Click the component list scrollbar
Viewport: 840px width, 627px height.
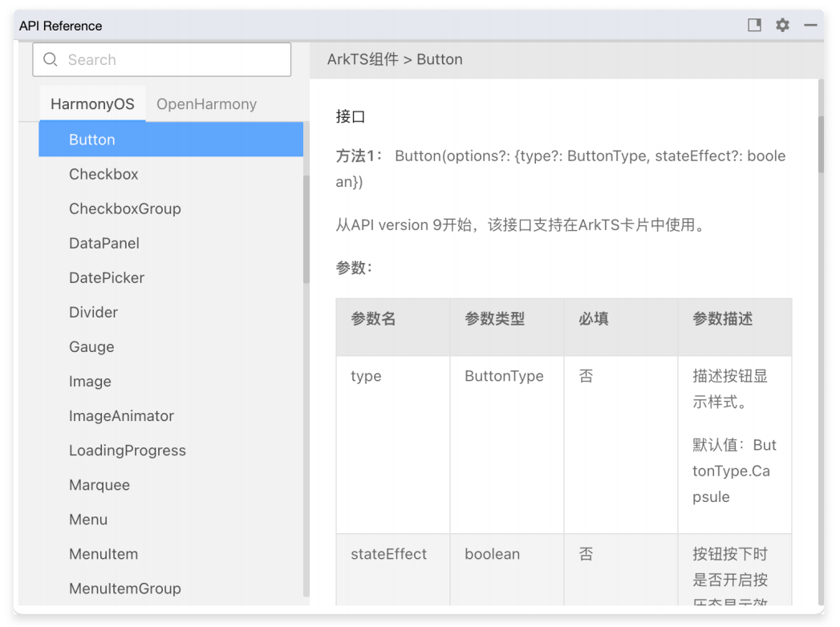click(x=306, y=229)
